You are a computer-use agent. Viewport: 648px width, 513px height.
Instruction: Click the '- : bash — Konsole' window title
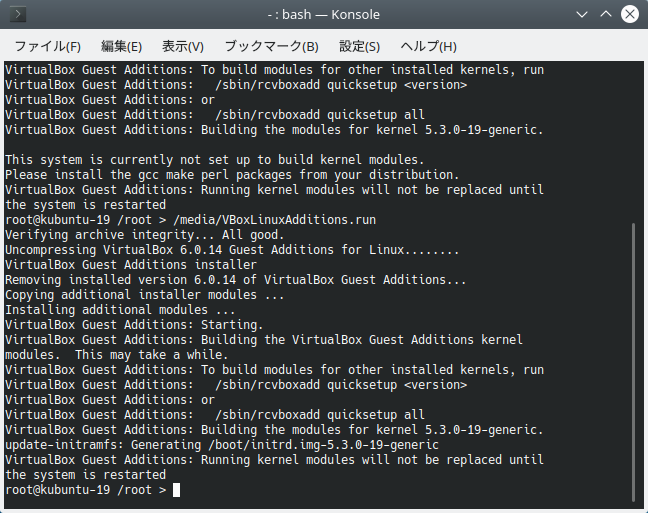[324, 14]
